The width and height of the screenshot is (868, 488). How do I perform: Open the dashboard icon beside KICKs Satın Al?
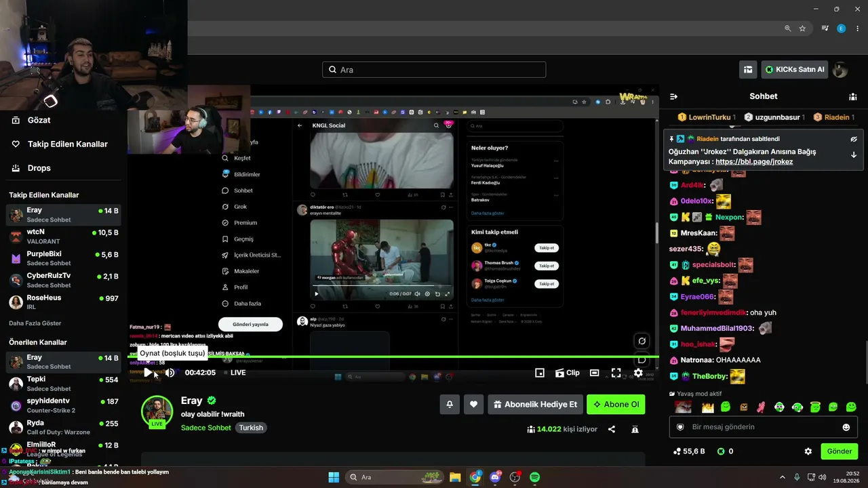click(x=748, y=69)
